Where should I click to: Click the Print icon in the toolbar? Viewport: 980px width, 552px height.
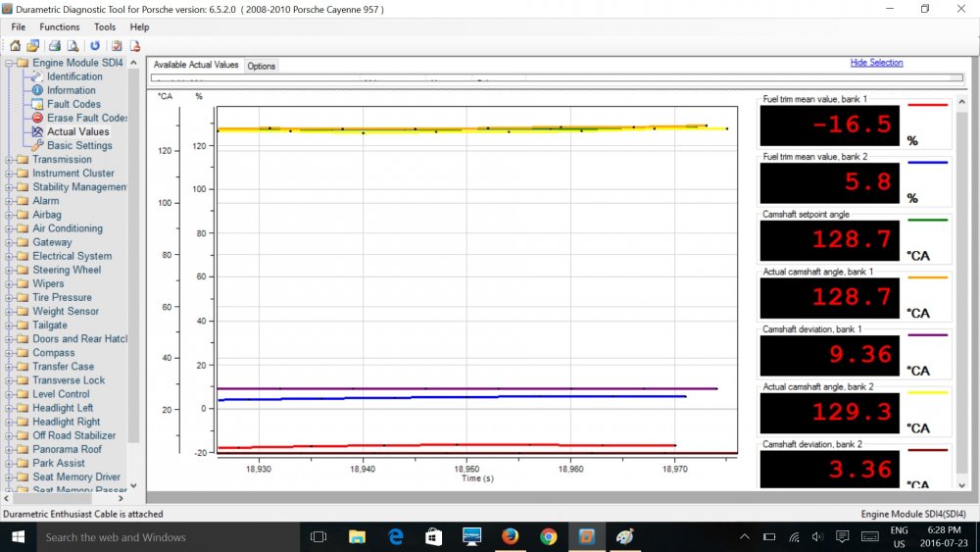55,45
